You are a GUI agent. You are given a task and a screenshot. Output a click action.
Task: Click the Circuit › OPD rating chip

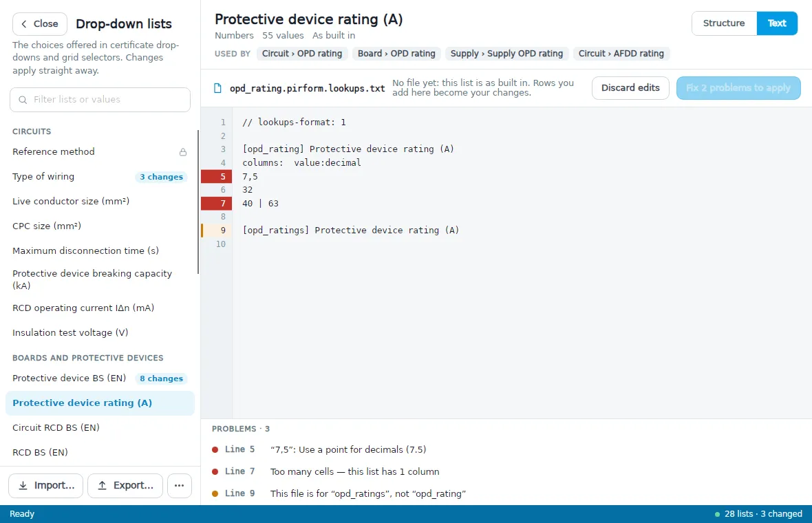click(x=302, y=54)
